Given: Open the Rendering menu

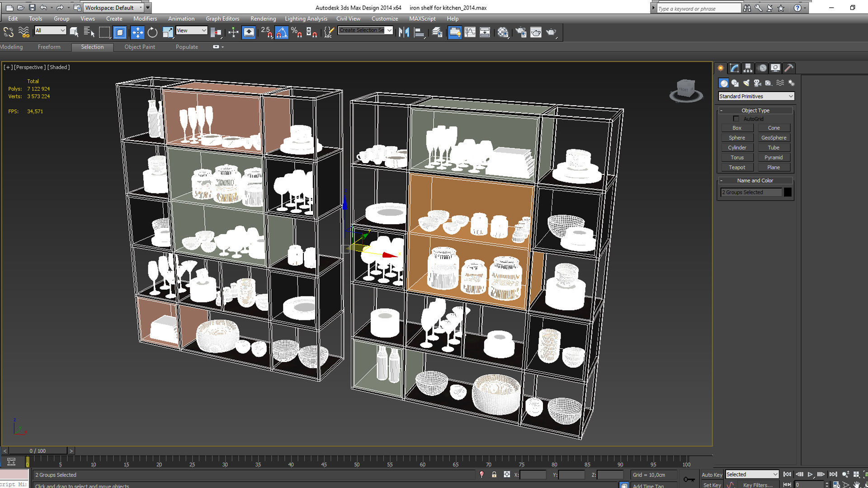Looking at the screenshot, I should pos(263,19).
